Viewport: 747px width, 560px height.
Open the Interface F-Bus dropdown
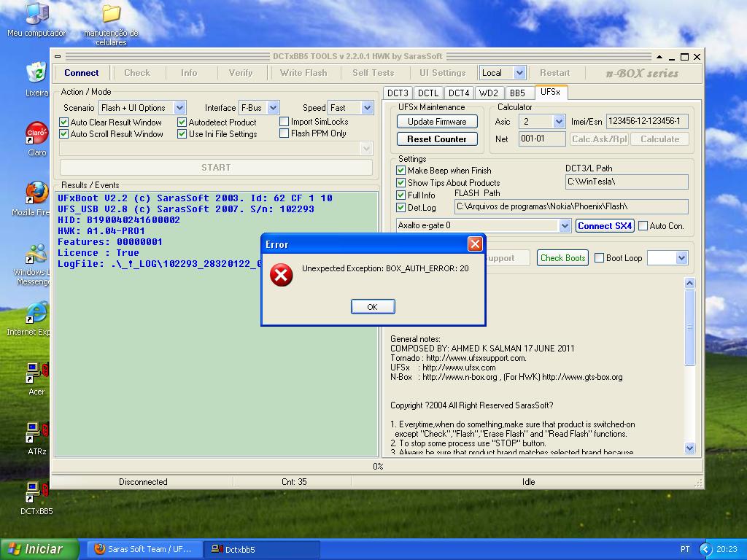(273, 108)
